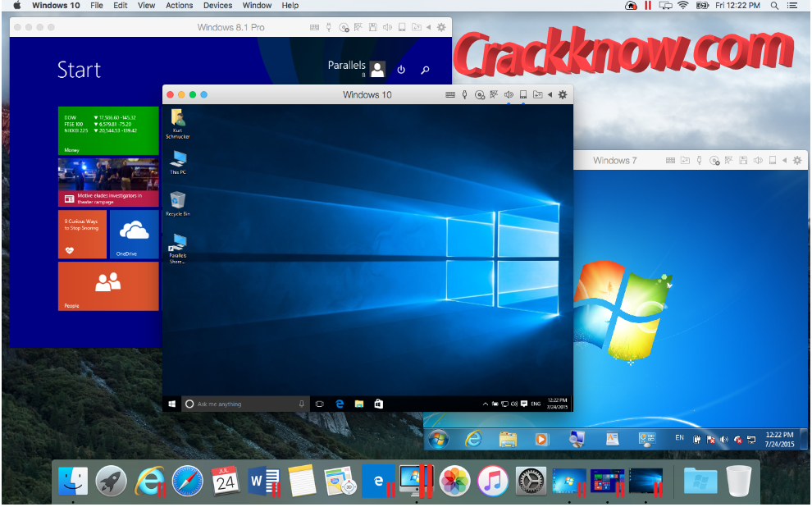Open the Trash in the Dock

[739, 481]
